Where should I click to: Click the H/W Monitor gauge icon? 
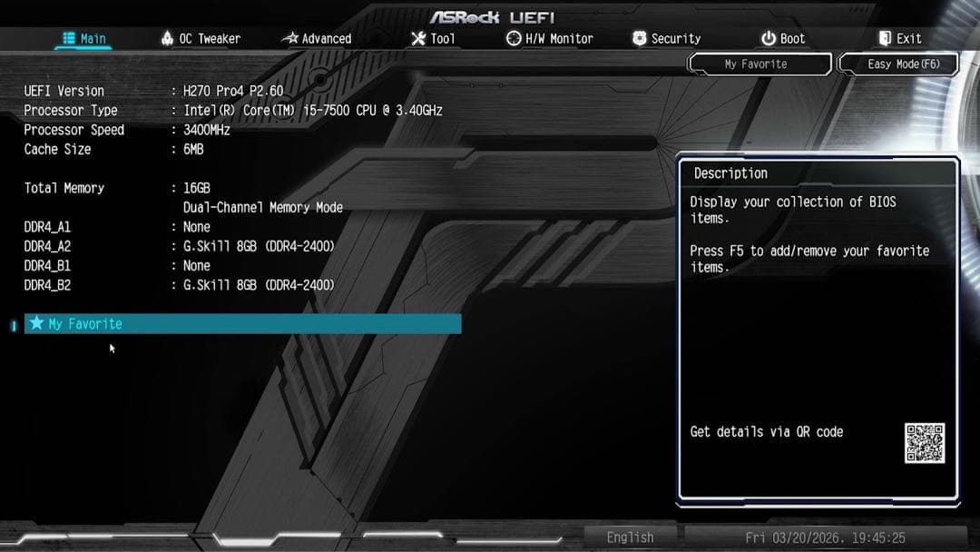[513, 38]
